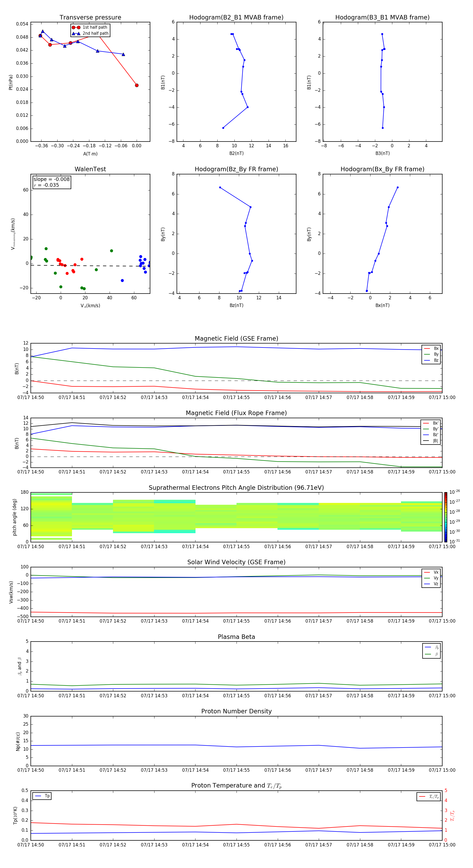The image size is (473, 868).
Task: Click the 'Hodogram(Bz_By FR frame)' title
Action: (x=236, y=169)
